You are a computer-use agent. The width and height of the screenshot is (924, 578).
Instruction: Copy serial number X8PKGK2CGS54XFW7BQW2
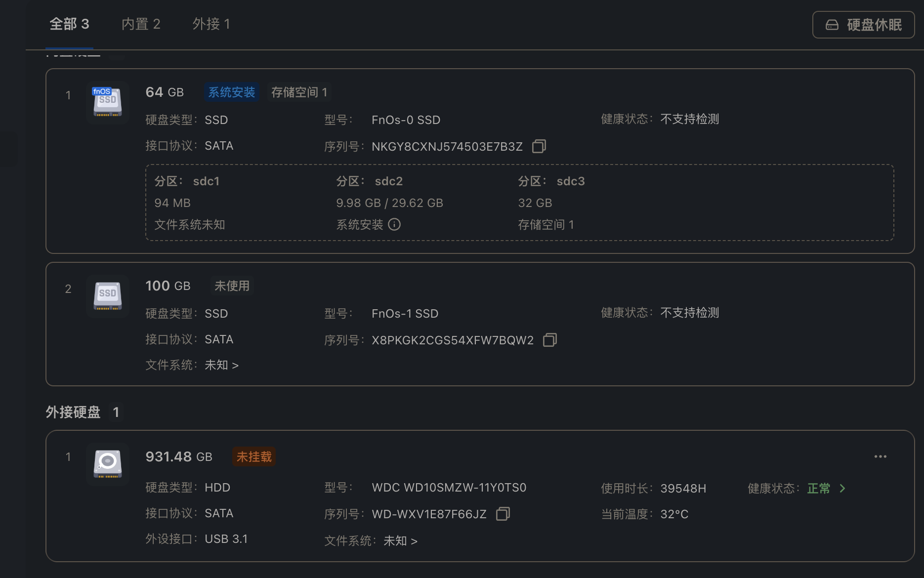(x=549, y=340)
